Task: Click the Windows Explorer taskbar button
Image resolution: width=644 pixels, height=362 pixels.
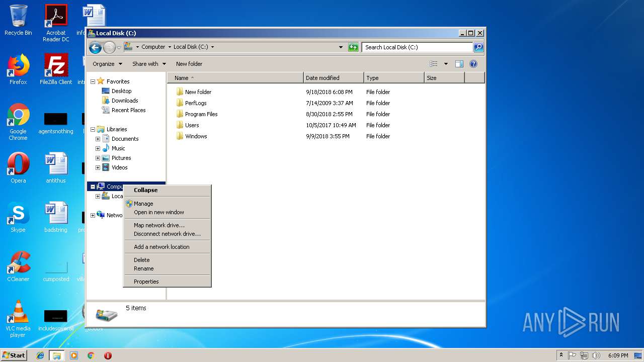Action: (57, 355)
